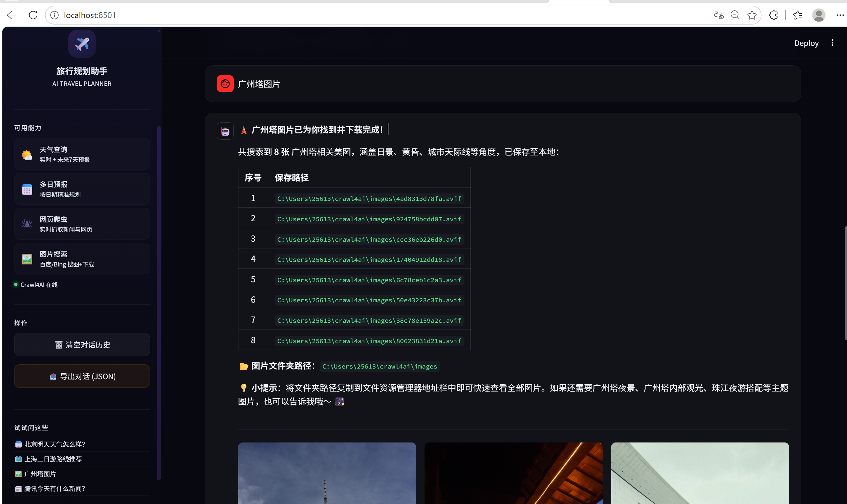This screenshot has width=847, height=504.
Task: Click the folder icon beside 图片文件夹路径
Action: (x=243, y=366)
